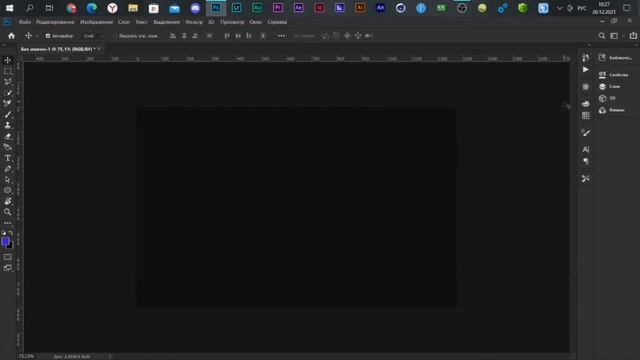Align horizontal centers in options bar
Viewport: 640px width, 360px height.
coord(184,36)
